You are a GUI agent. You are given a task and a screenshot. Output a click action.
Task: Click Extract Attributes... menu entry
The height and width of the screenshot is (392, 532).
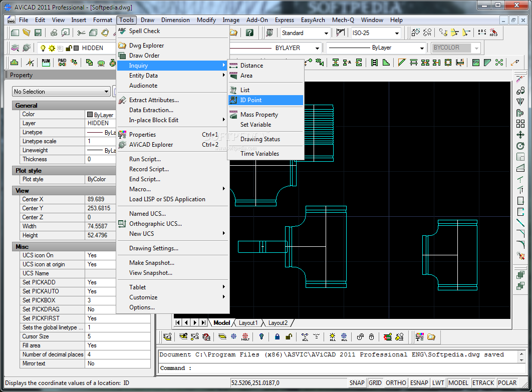(x=173, y=100)
